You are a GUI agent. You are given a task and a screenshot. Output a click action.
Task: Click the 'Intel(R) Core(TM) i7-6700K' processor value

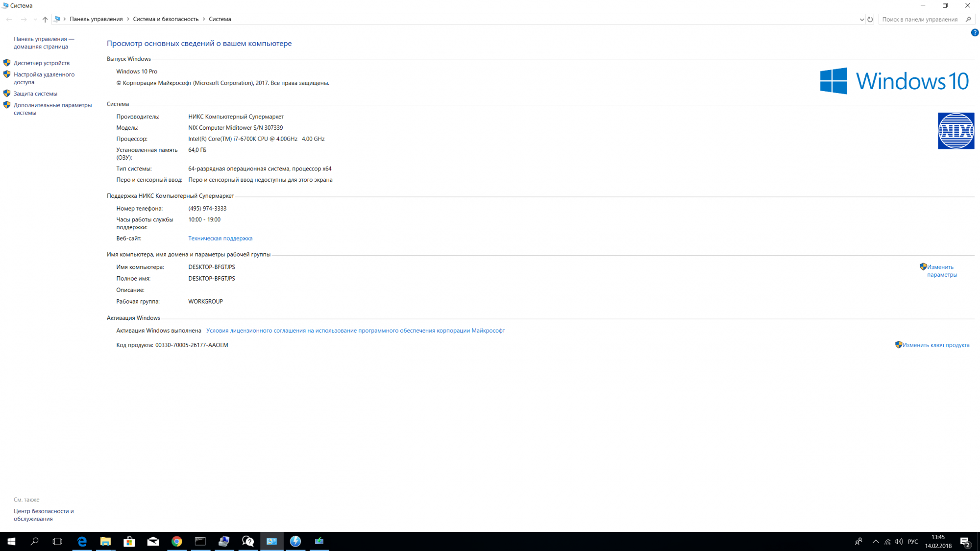click(x=256, y=139)
